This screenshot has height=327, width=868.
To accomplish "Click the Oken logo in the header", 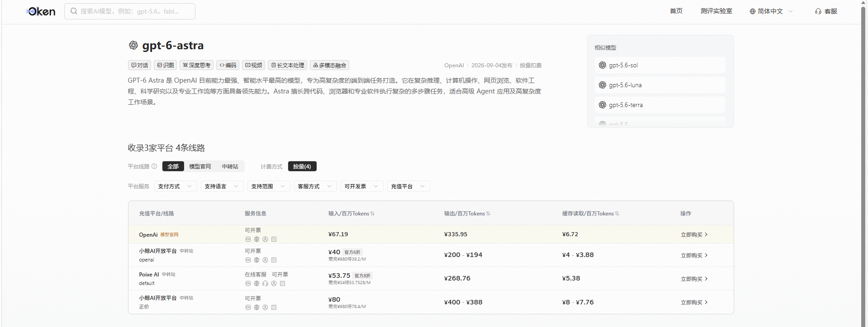I will click(x=41, y=11).
